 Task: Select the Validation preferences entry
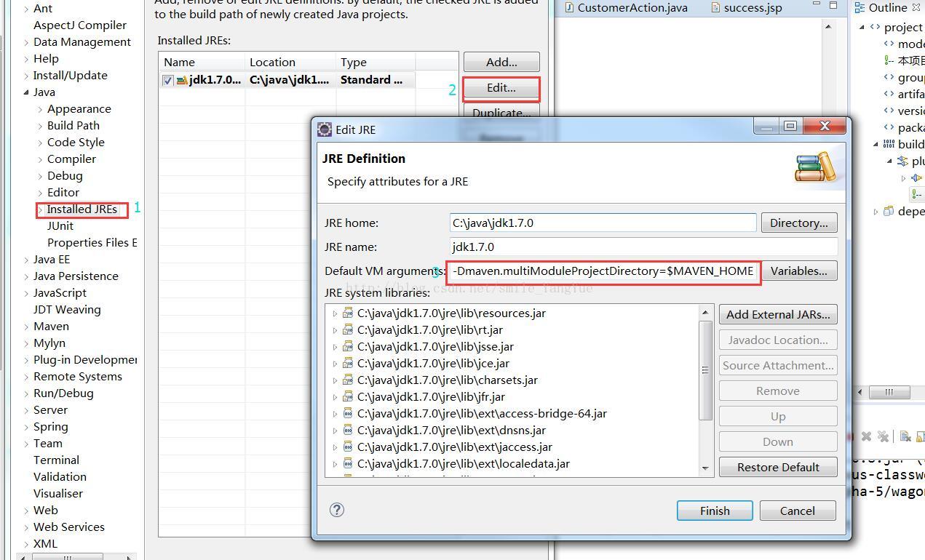point(60,476)
